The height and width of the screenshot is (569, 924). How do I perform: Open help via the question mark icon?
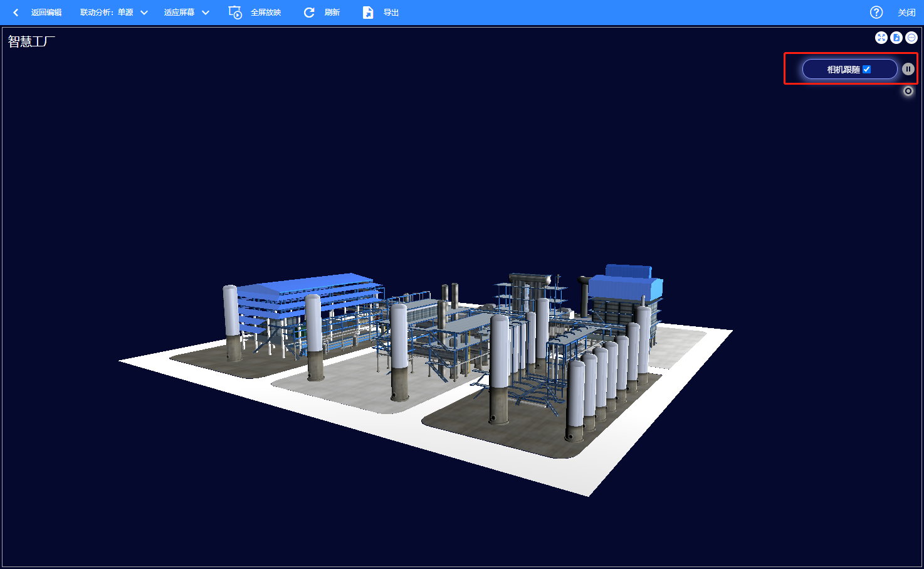coord(876,13)
